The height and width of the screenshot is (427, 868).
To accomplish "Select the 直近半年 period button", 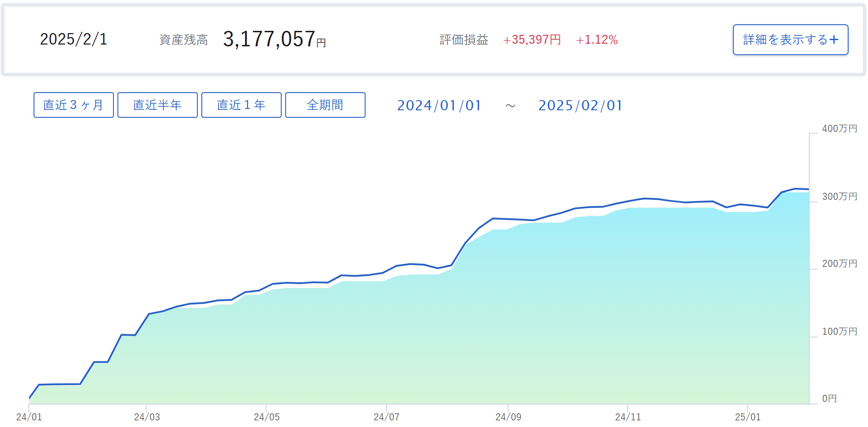I will pos(158,105).
